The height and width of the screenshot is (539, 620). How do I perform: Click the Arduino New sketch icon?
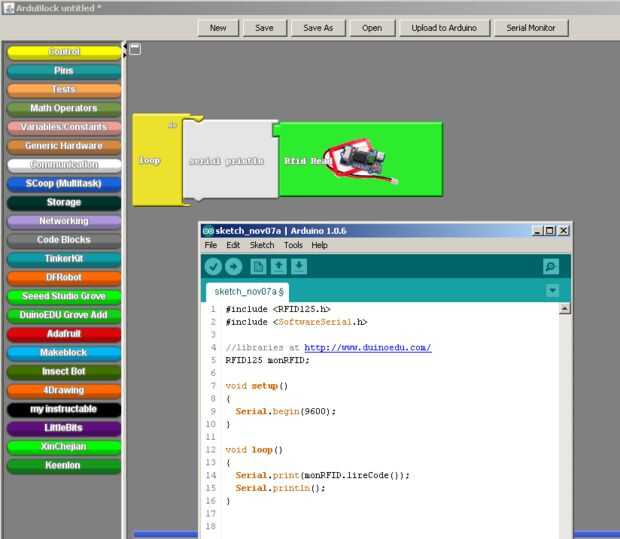(258, 266)
